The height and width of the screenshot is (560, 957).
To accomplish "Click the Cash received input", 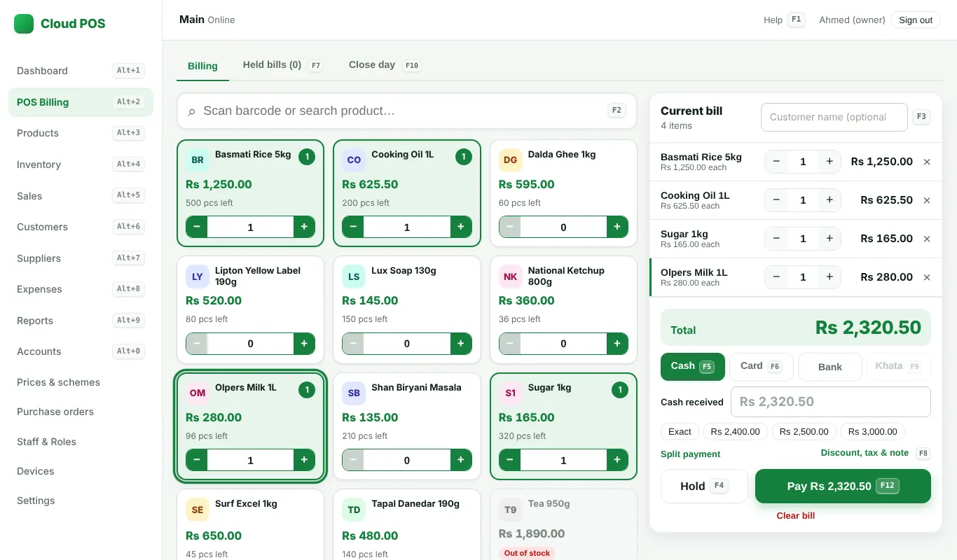I will coord(831,402).
